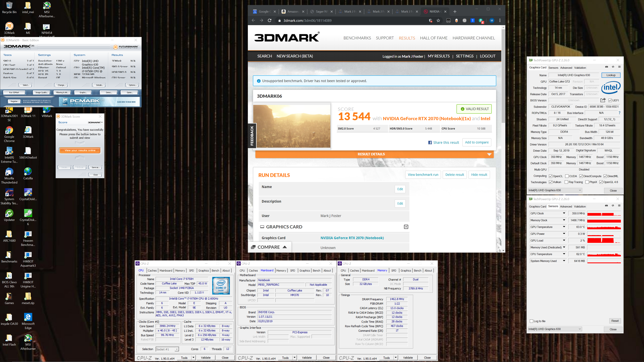Toggle the PhysX checkbox in GPU-Z
Screen dimensions: 644x362
[587, 182]
